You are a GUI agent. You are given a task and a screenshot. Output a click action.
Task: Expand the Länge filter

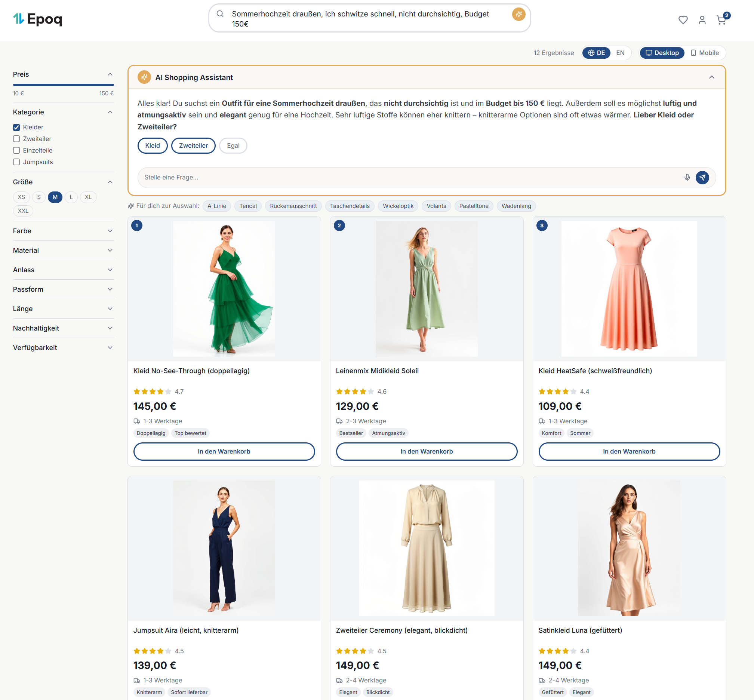[63, 309]
